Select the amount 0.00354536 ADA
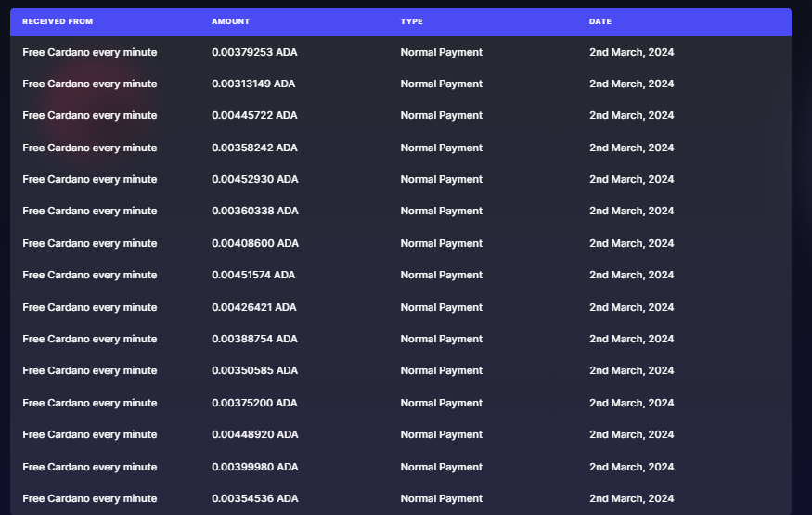 (255, 499)
